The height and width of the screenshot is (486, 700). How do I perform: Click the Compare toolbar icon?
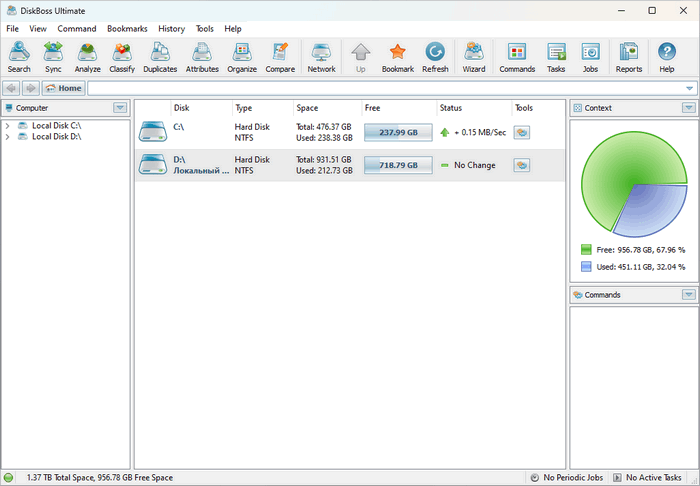click(x=280, y=57)
